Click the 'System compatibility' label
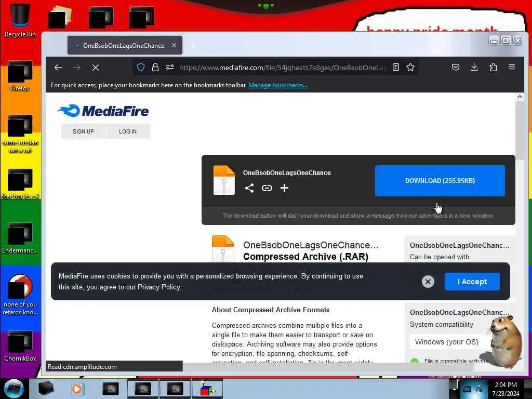Viewport: 532px width, 399px height. [442, 324]
